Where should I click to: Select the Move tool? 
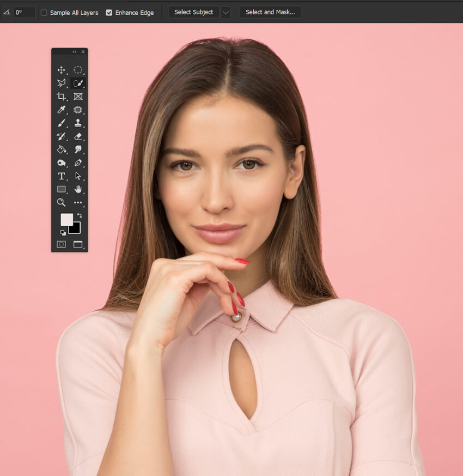pos(61,70)
